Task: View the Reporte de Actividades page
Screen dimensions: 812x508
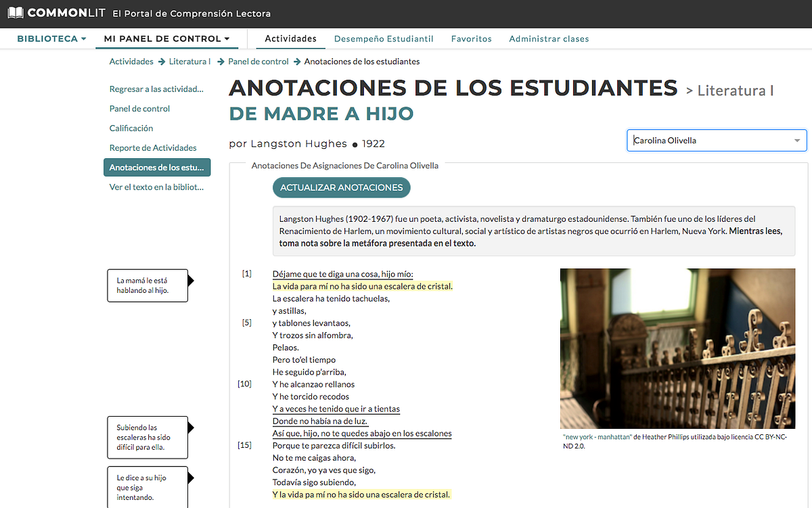Action: (x=153, y=147)
